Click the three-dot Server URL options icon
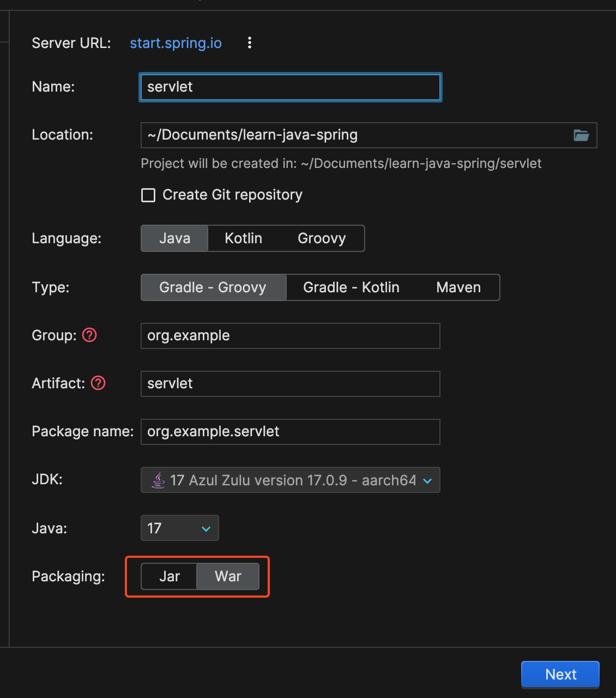The height and width of the screenshot is (698, 616). coord(250,43)
